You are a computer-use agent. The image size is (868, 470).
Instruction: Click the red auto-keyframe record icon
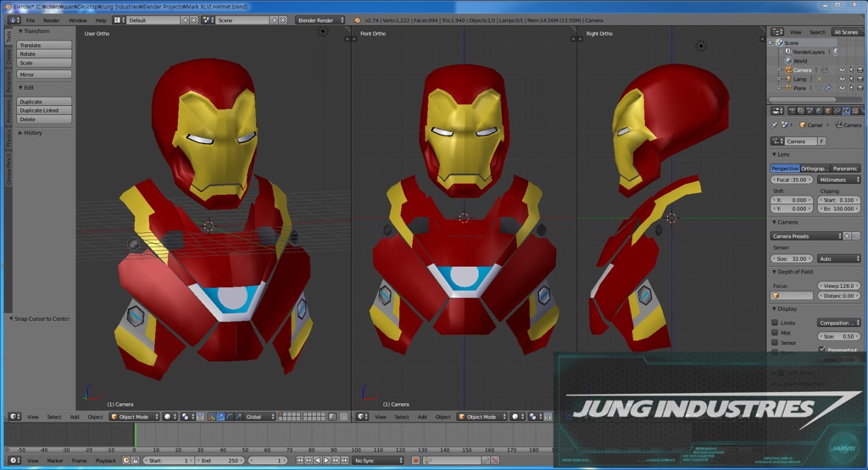[415, 461]
